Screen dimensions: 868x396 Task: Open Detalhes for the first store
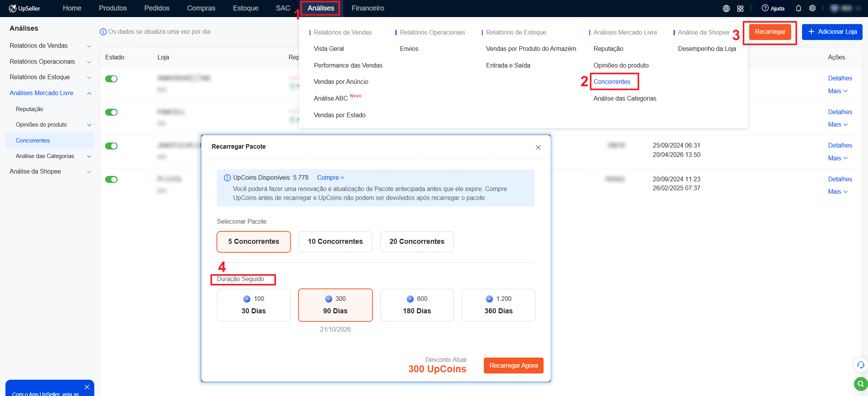(x=840, y=78)
